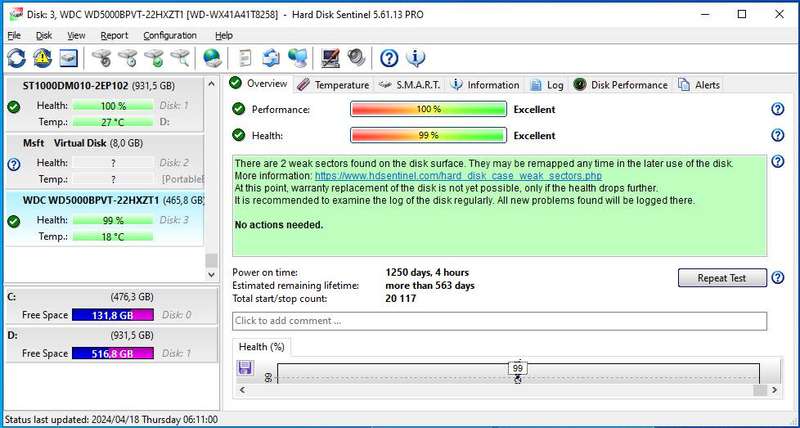Switch to the Temperature tab
Viewport: 800px width, 428px height.
tap(334, 85)
